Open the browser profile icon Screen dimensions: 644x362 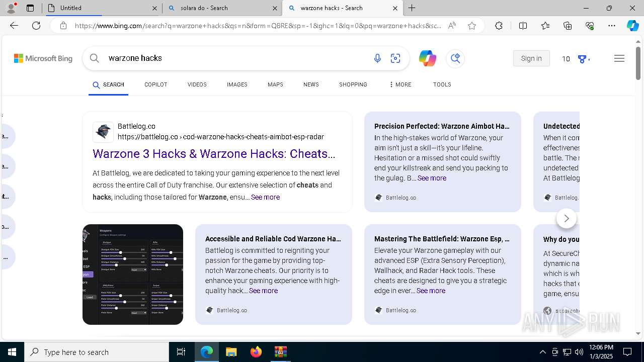pyautogui.click(x=11, y=8)
